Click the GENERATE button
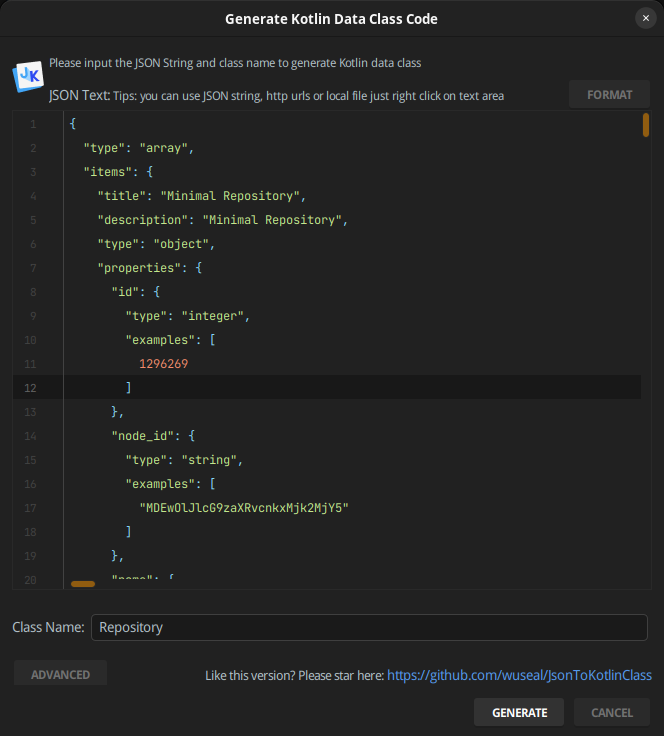The image size is (664, 736). click(519, 712)
